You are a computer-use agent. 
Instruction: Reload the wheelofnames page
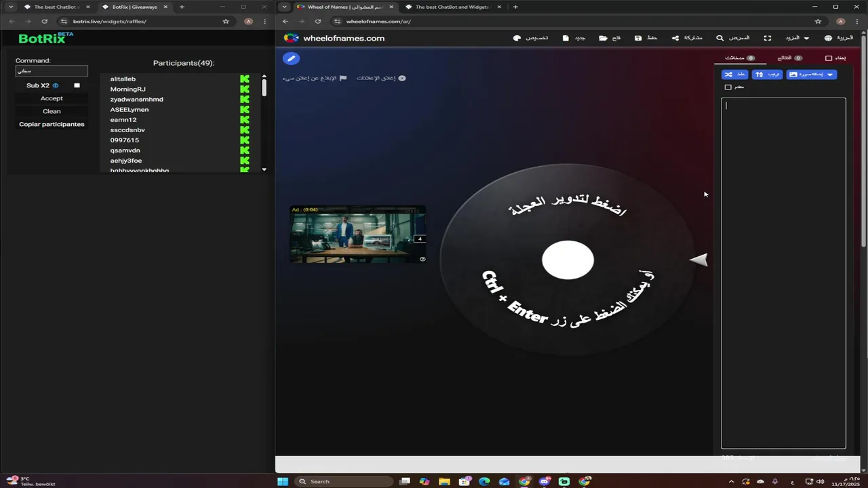(x=318, y=21)
